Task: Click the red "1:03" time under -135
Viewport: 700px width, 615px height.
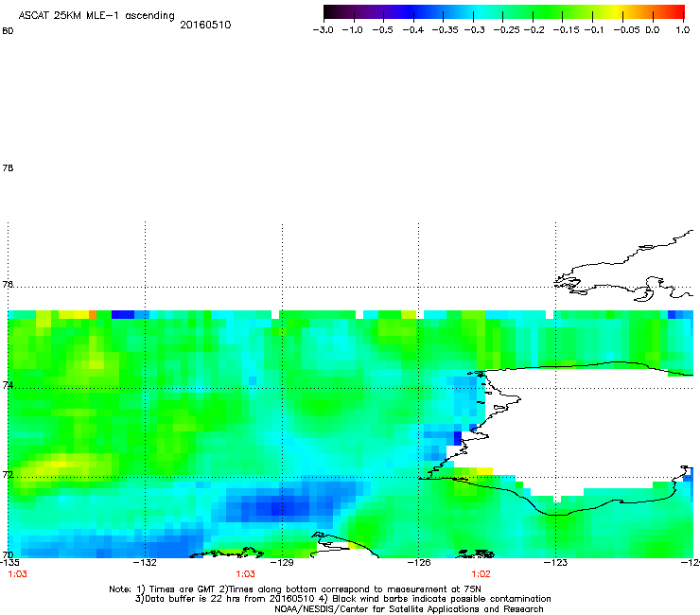Action: point(17,574)
